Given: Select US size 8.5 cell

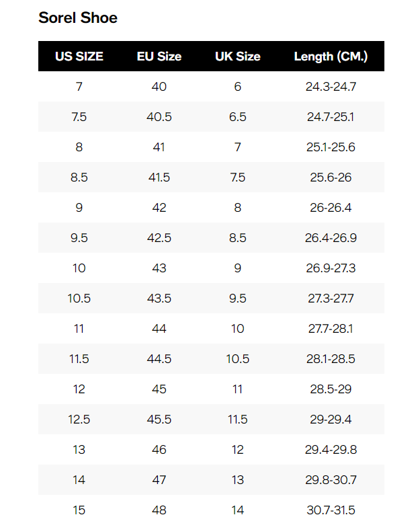Looking at the screenshot, I should tap(79, 177).
